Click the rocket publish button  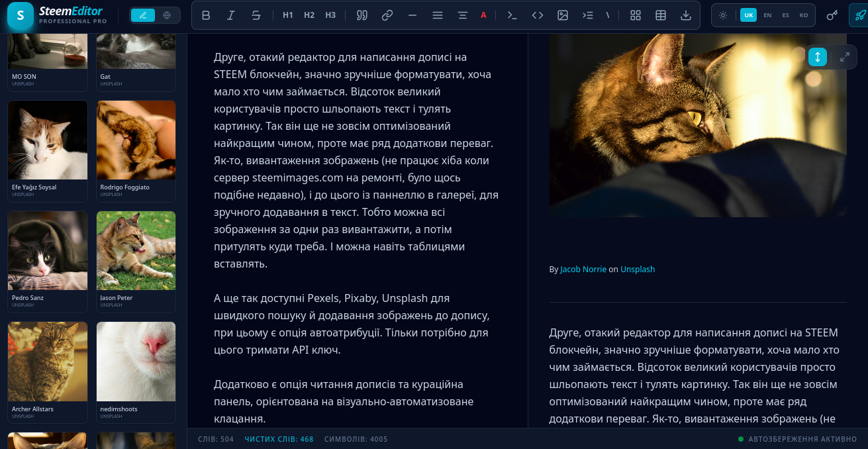pos(859,15)
